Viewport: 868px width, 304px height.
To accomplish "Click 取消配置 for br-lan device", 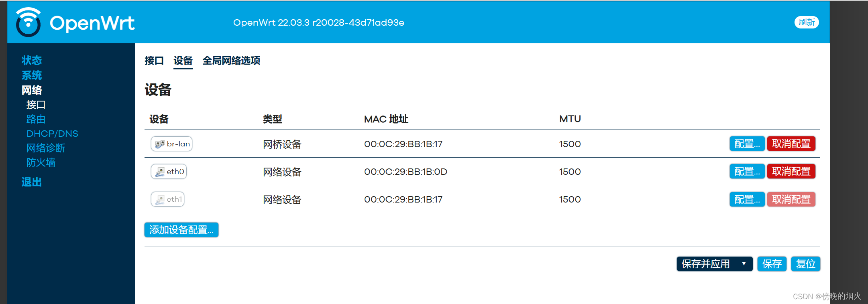I will click(x=791, y=144).
